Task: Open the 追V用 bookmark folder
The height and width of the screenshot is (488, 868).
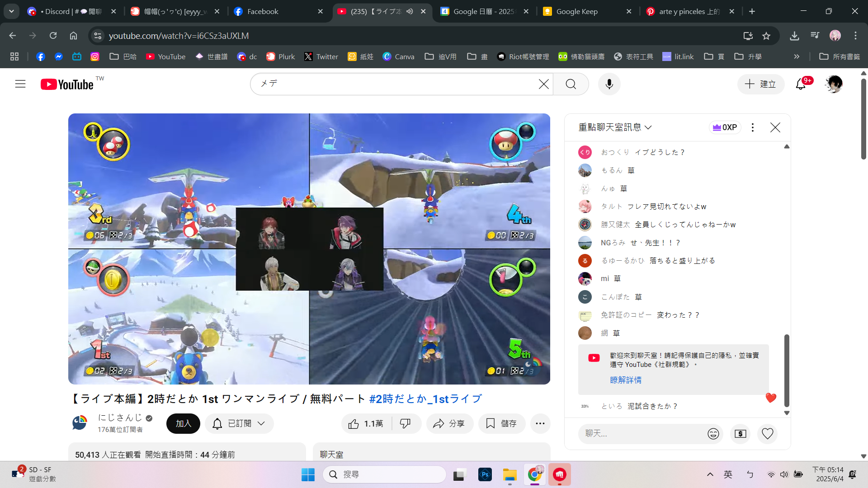Action: [x=440, y=57]
